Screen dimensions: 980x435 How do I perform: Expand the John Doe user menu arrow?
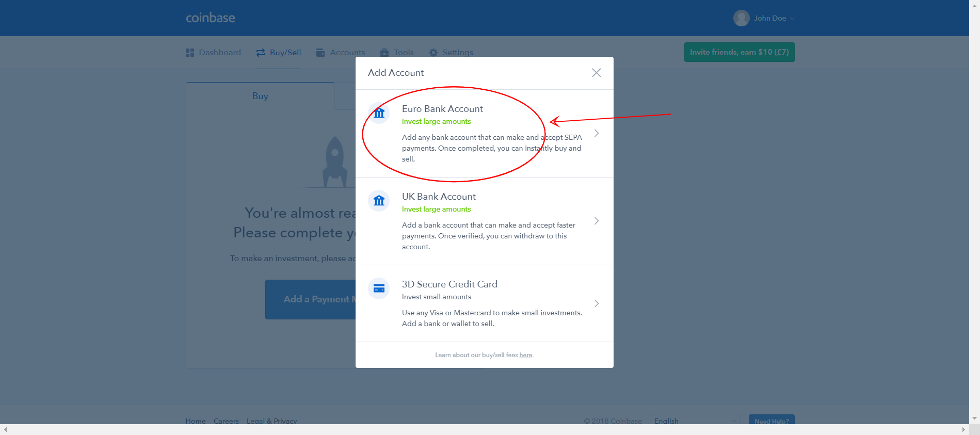[792, 19]
